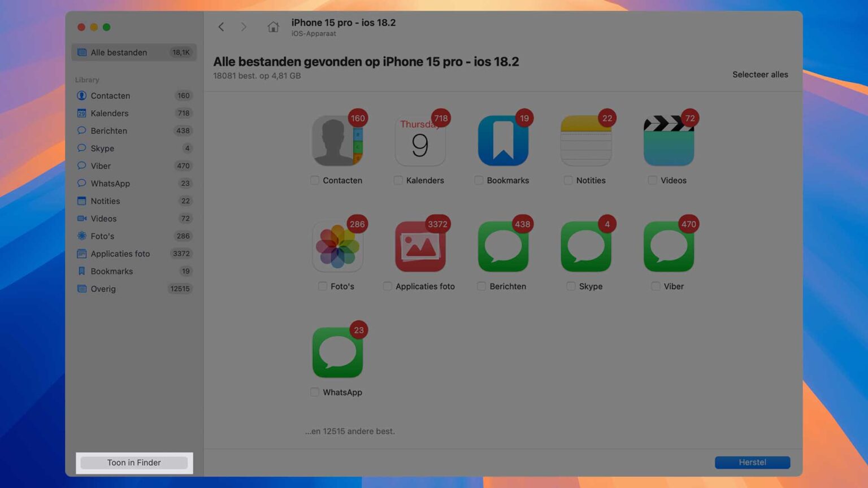Open the Kalenders calendar icon
Screen dimensions: 868x488
[x=420, y=141]
